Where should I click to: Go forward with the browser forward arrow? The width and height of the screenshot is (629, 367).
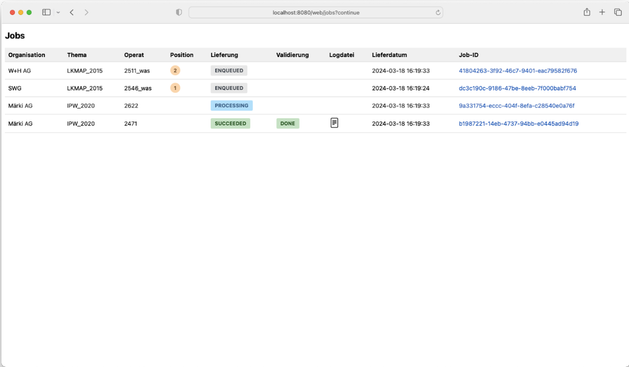[86, 12]
